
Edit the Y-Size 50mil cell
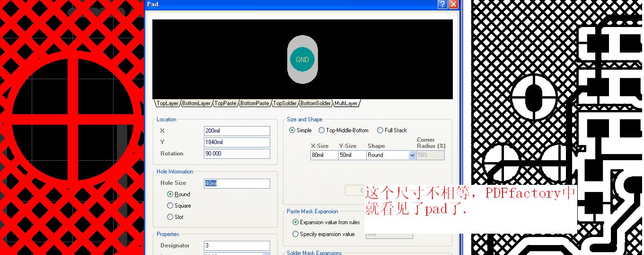click(352, 155)
